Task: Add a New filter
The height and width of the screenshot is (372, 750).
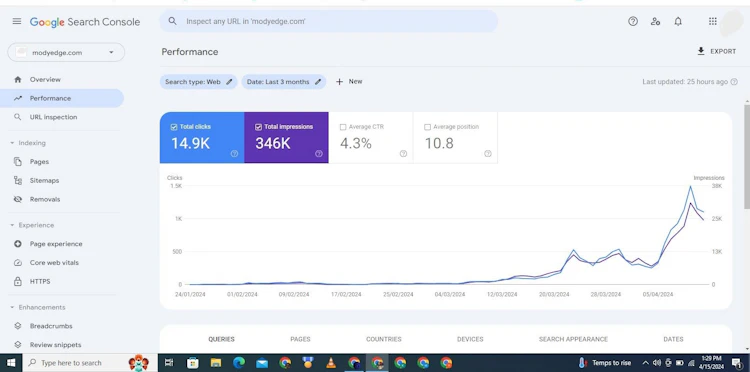Action: coord(349,82)
